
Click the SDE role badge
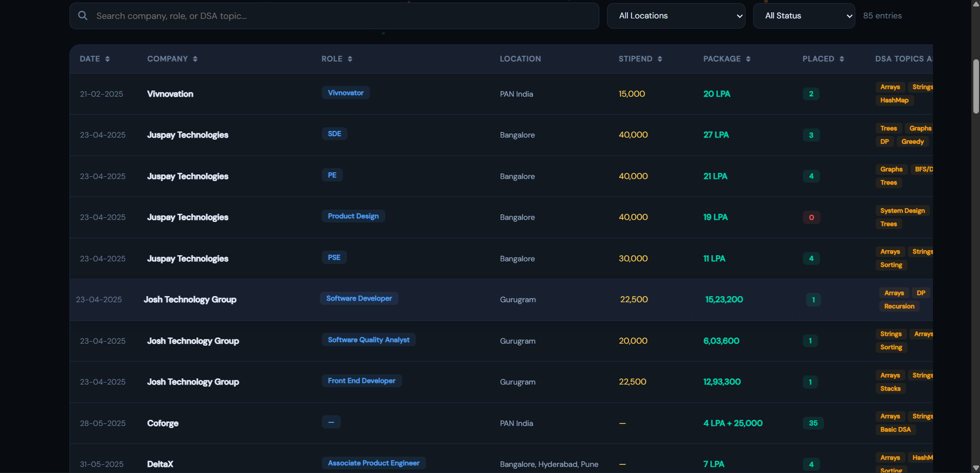(x=335, y=133)
